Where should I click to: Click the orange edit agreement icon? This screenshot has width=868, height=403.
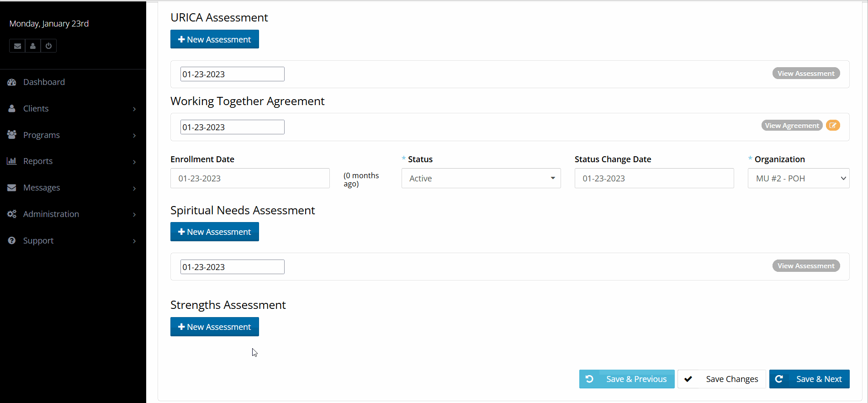click(833, 125)
